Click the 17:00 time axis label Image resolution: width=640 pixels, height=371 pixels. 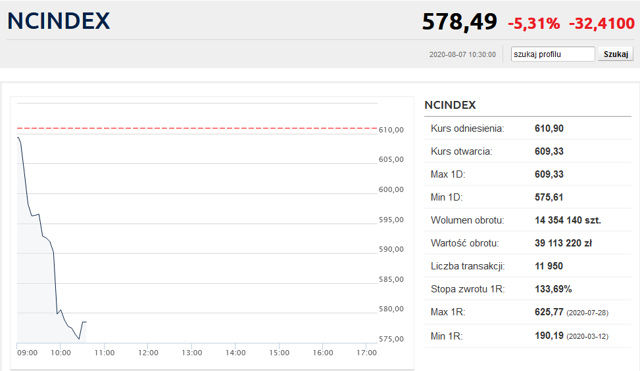coord(367,353)
